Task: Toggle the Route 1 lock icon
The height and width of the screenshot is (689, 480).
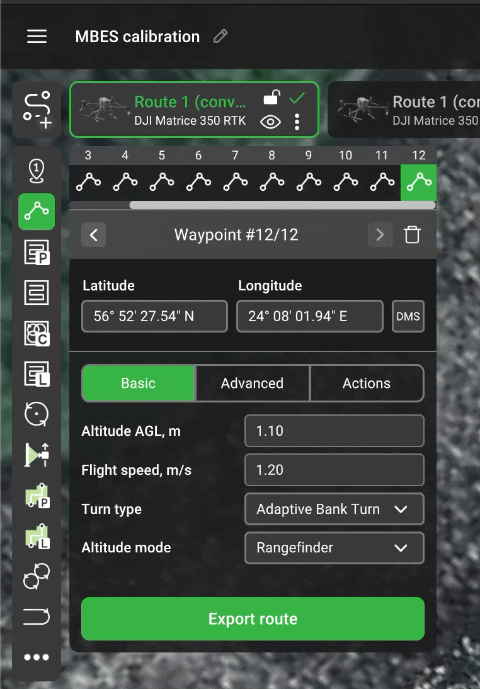Action: coord(272,97)
